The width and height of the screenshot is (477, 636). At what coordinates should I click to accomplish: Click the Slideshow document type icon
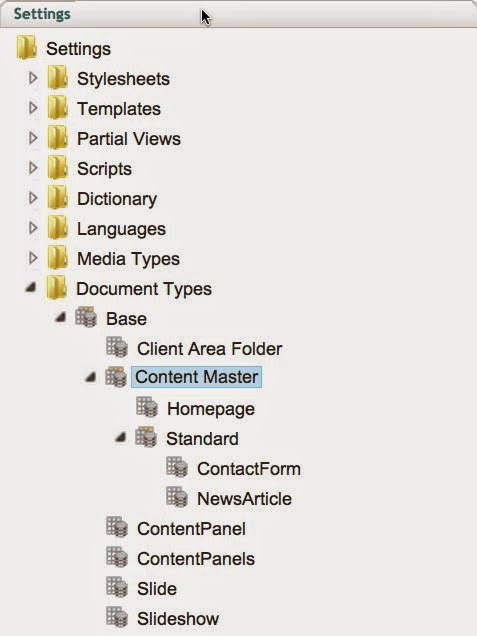[x=117, y=617]
